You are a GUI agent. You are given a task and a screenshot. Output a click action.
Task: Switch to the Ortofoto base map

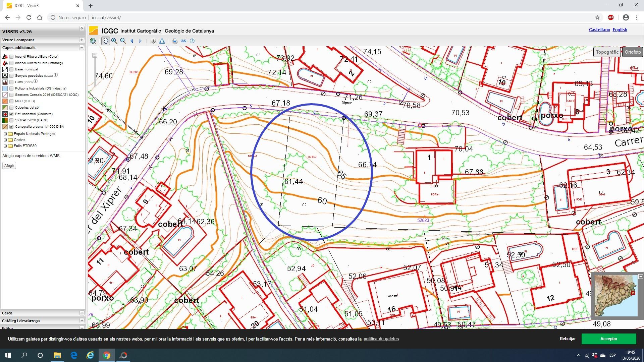(632, 52)
